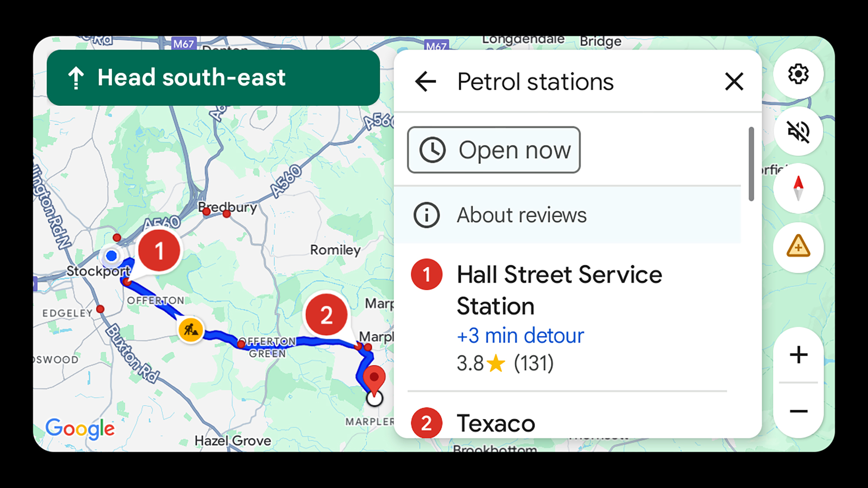This screenshot has height=488, width=868.
Task: Tap the Head south-east direction banner
Action: pyautogui.click(x=213, y=78)
